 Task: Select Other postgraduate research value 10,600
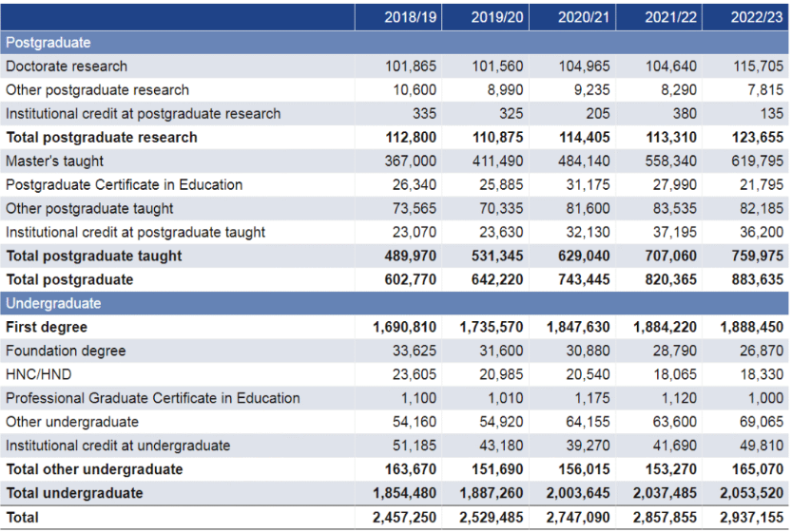(x=415, y=90)
